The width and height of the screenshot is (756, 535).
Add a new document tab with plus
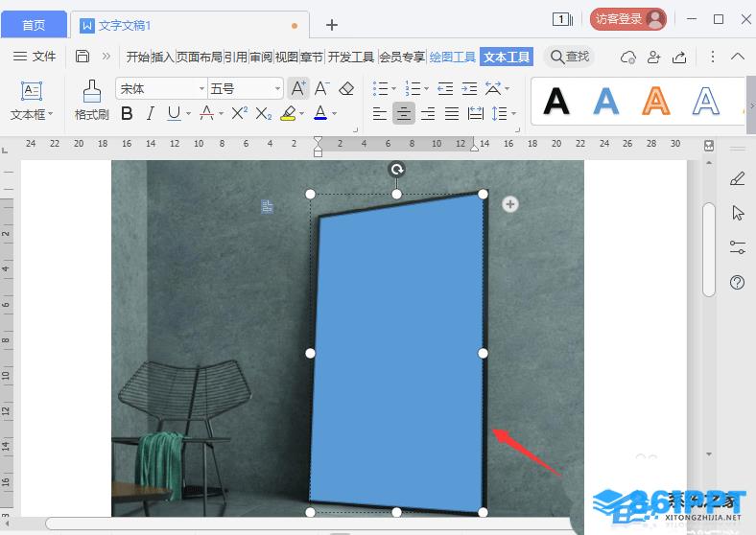(332, 25)
